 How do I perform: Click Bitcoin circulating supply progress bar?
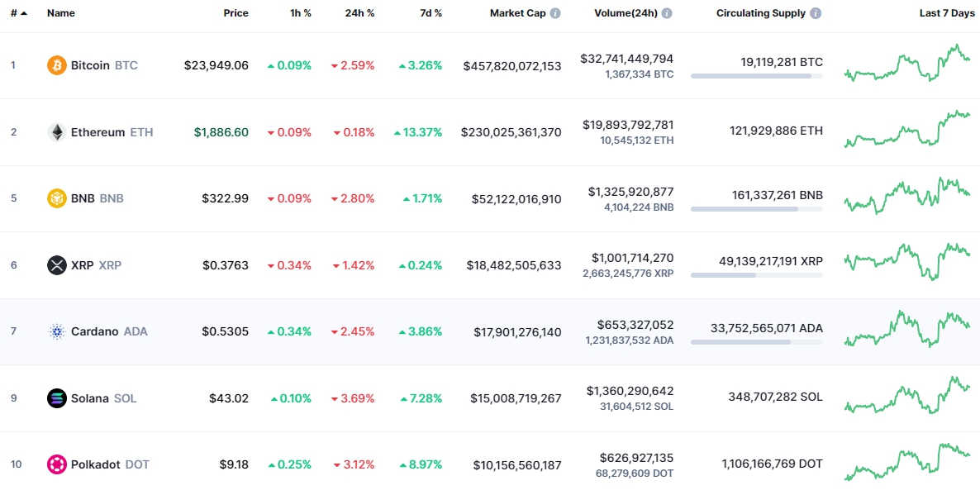pos(757,76)
